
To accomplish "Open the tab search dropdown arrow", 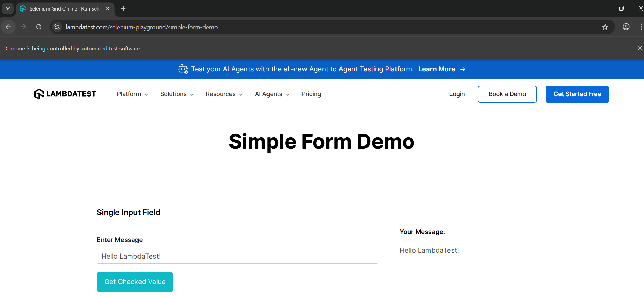I will tap(7, 8).
